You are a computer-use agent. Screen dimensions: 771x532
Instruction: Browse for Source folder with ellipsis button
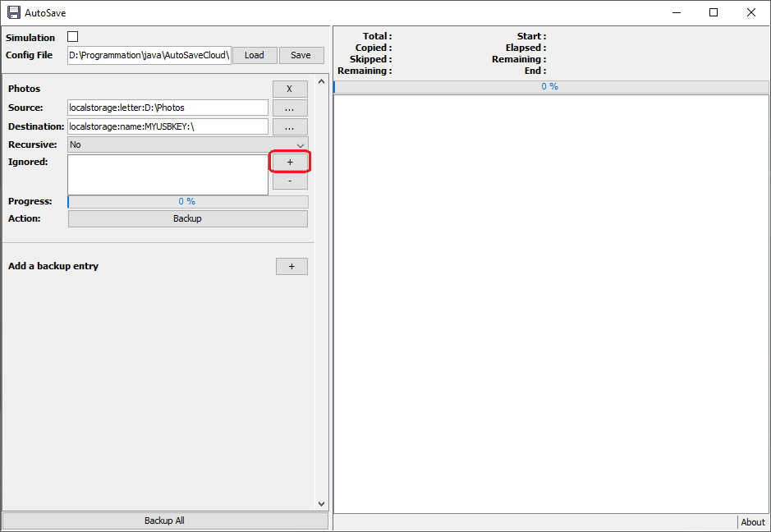pos(290,108)
